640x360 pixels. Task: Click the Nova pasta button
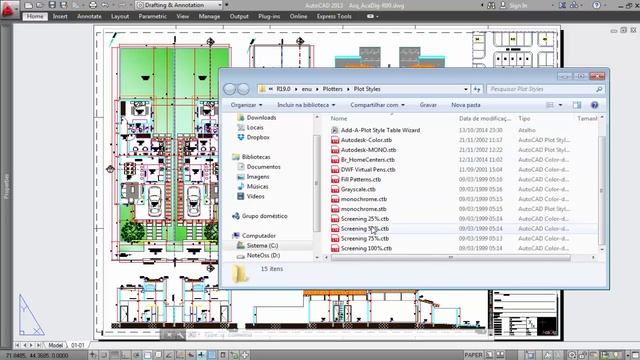[466, 105]
